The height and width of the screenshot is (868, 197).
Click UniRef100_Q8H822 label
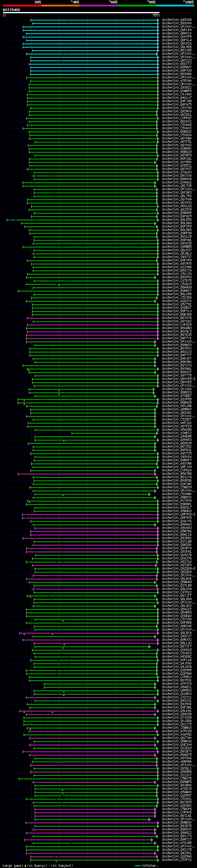coord(176,833)
